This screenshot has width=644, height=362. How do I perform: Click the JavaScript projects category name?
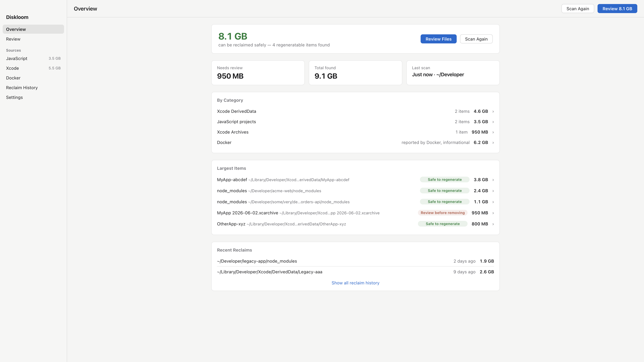point(236,122)
